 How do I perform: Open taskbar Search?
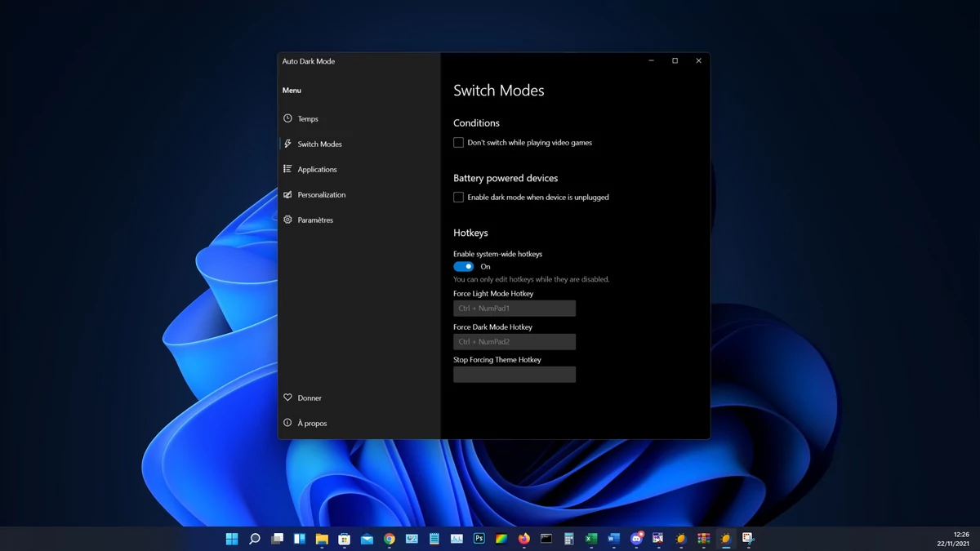pyautogui.click(x=255, y=539)
